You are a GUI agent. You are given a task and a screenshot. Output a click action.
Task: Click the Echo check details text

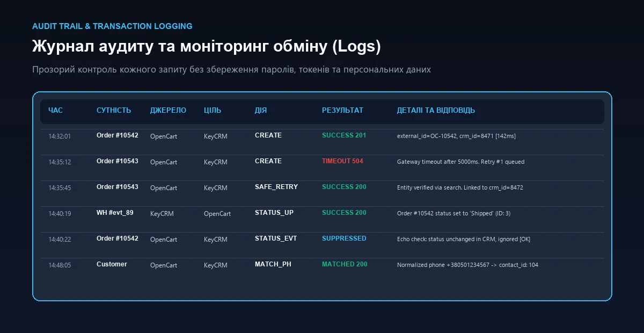pyautogui.click(x=464, y=240)
